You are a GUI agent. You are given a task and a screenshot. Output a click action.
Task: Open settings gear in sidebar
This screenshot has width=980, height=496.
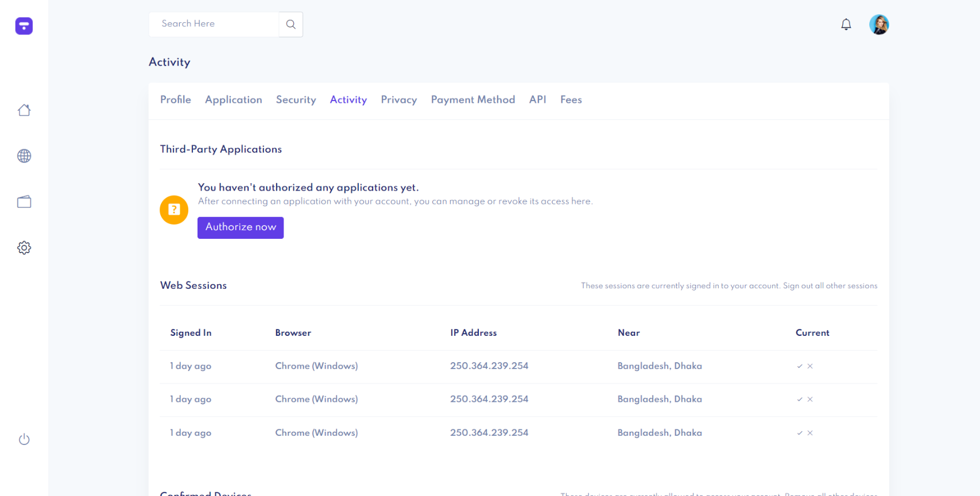[x=24, y=248]
